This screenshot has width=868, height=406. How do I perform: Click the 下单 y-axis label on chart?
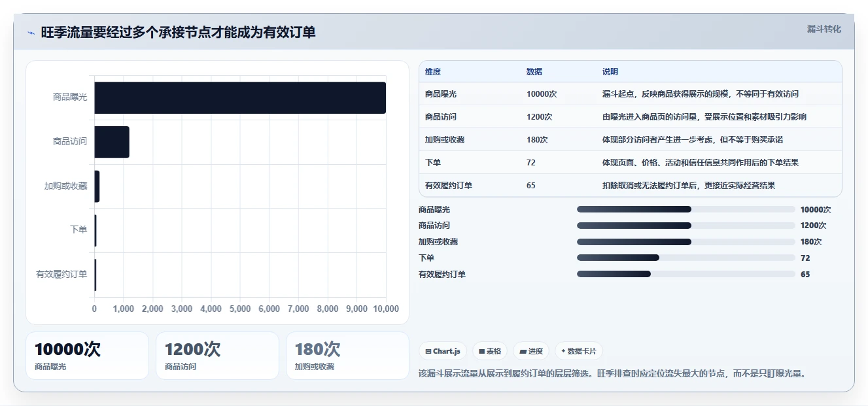click(x=78, y=230)
